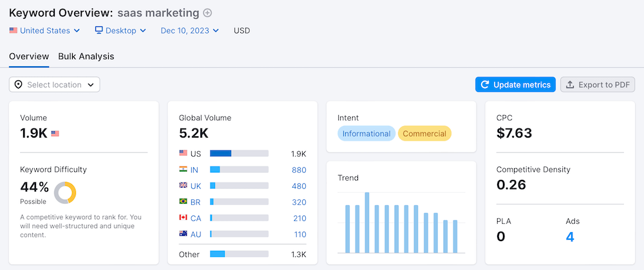
Task: Open the Ads count link showing 4
Action: coord(569,237)
